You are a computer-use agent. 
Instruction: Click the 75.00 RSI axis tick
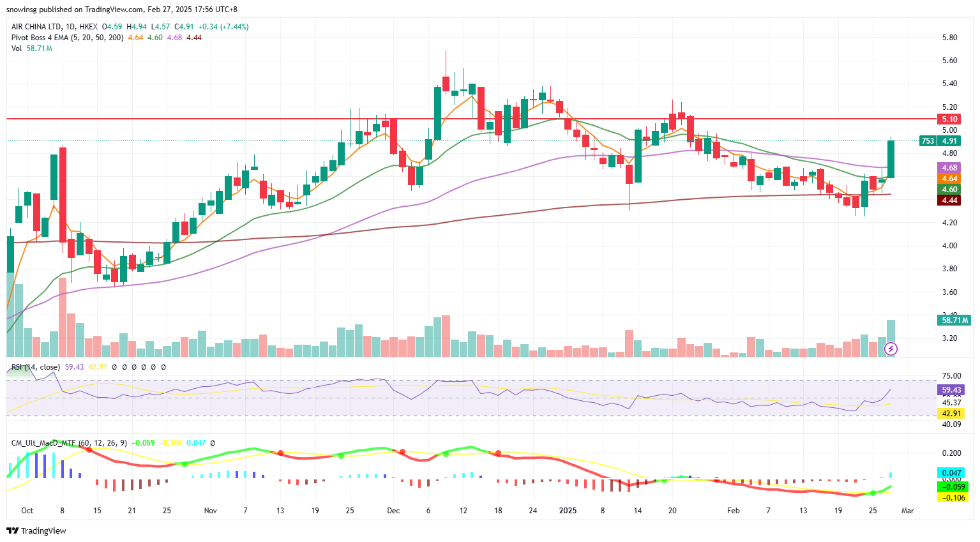point(951,376)
